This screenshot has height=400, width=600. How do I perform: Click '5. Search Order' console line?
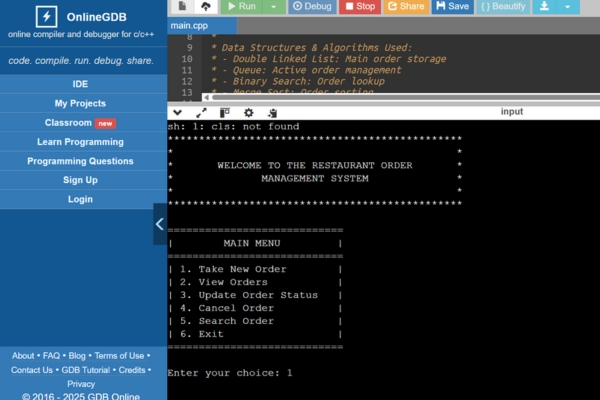pos(227,321)
